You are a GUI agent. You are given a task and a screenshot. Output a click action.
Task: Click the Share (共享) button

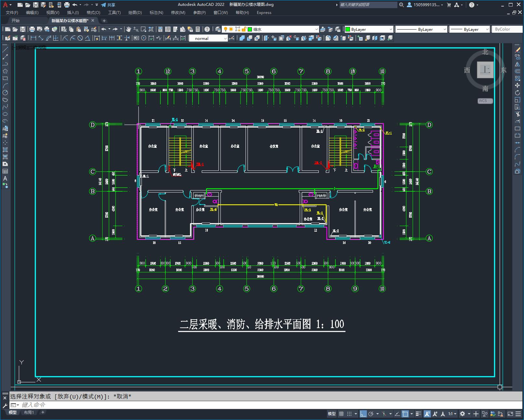coord(108,5)
